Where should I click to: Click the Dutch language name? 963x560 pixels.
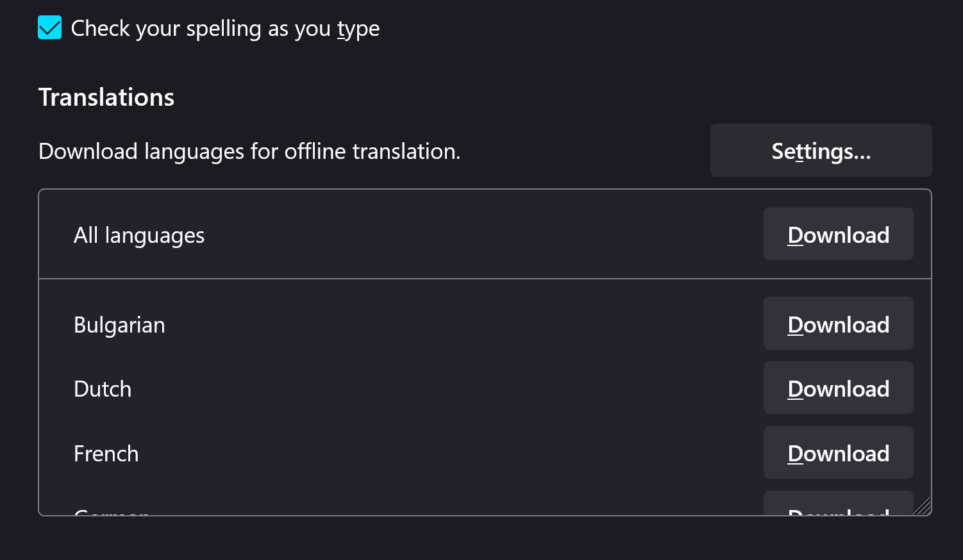click(x=103, y=389)
